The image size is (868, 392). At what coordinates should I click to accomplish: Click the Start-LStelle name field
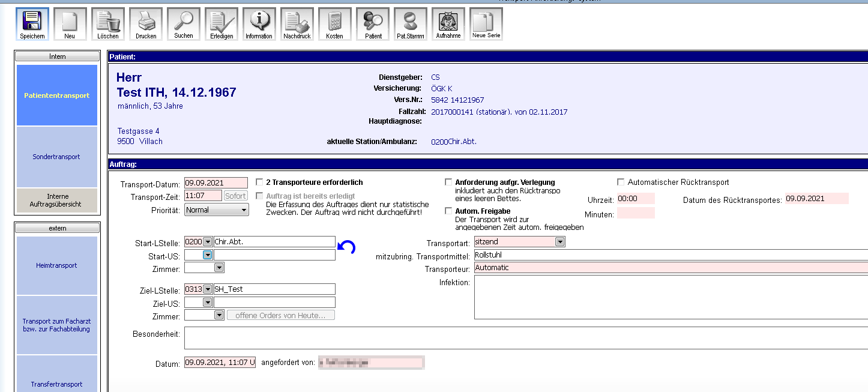(274, 241)
